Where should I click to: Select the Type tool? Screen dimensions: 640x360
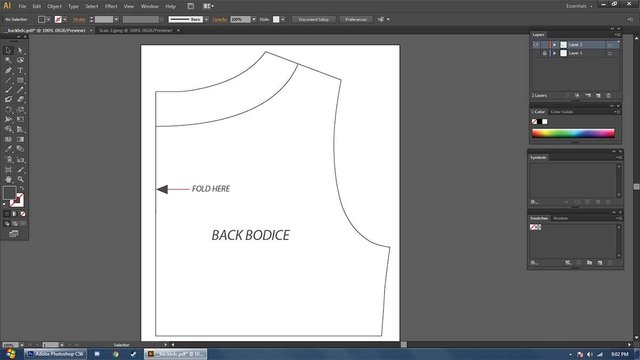coord(20,70)
